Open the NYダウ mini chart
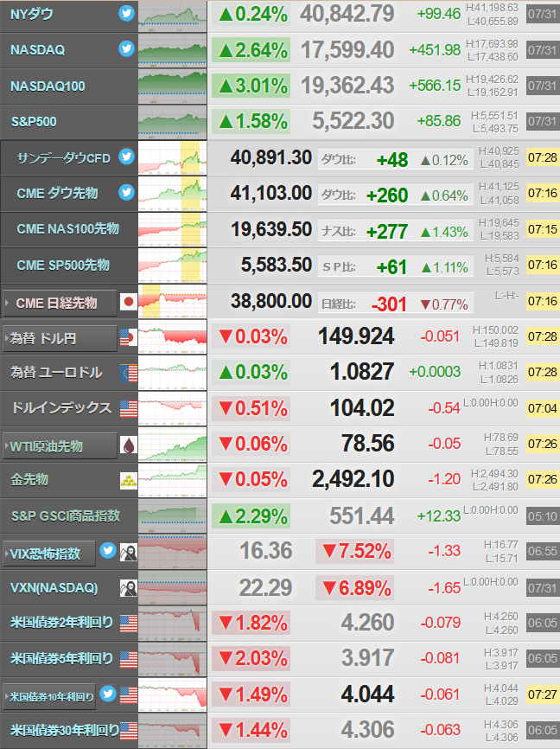Screen dimensions: 560x749 pos(172,16)
